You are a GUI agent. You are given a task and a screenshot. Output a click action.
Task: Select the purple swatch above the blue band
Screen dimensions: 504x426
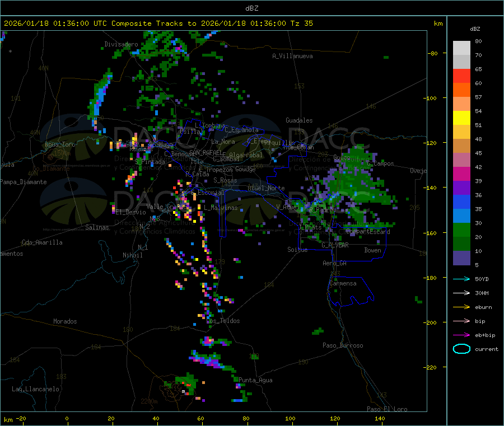pyautogui.click(x=461, y=188)
